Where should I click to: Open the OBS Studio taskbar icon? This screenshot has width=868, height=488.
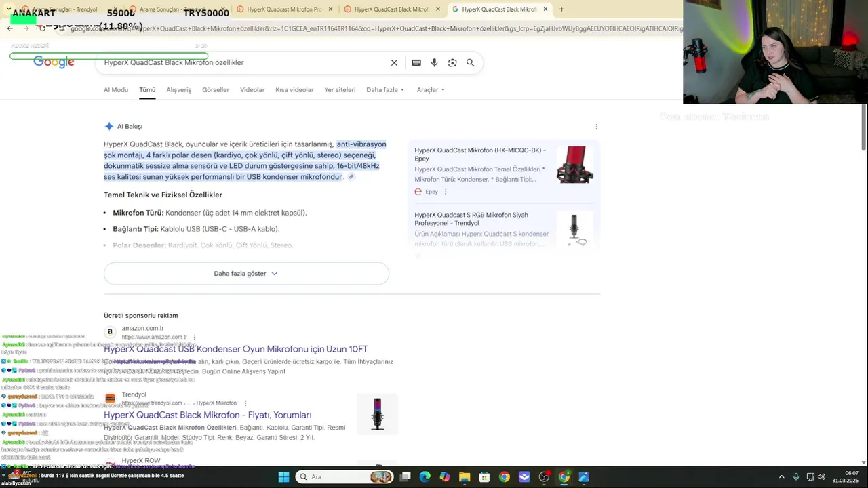[x=544, y=476]
